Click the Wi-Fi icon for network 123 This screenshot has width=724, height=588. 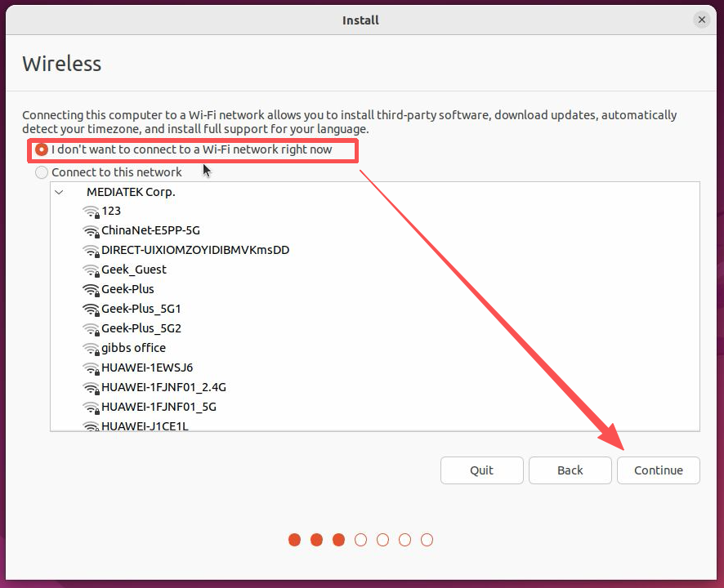(x=91, y=212)
